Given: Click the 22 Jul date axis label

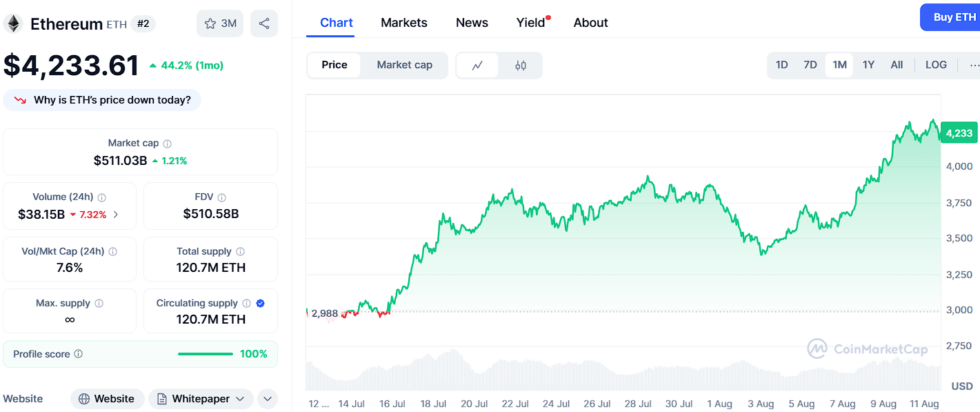Looking at the screenshot, I should click(x=515, y=404).
